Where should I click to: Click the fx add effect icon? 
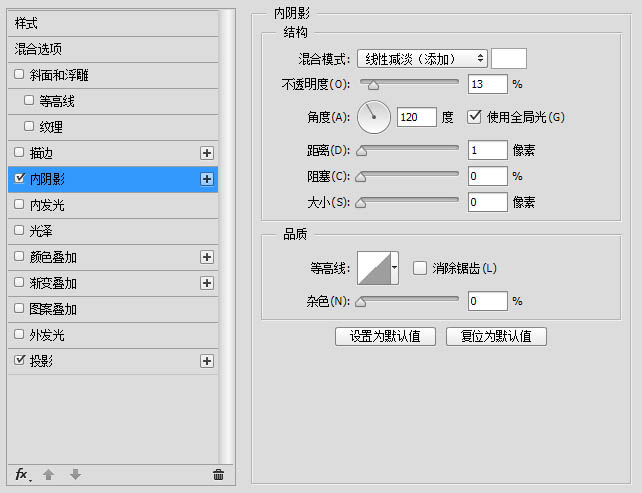[x=22, y=474]
